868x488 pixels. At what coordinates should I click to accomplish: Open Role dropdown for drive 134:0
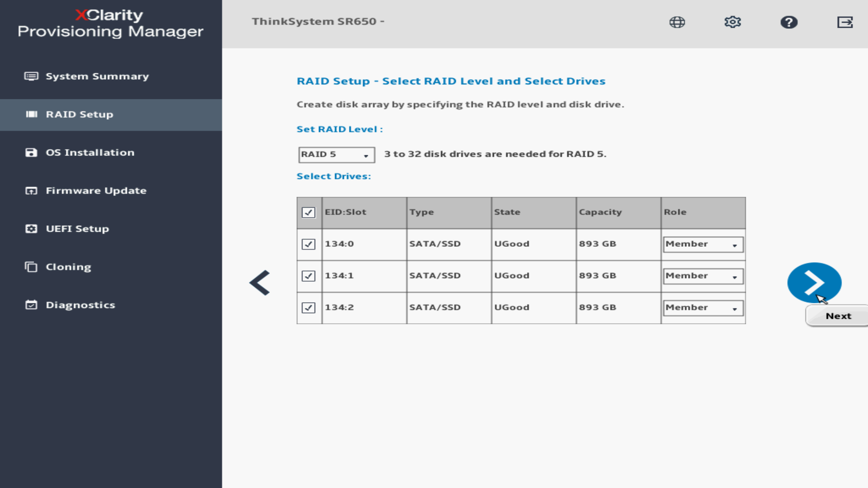[704, 244]
